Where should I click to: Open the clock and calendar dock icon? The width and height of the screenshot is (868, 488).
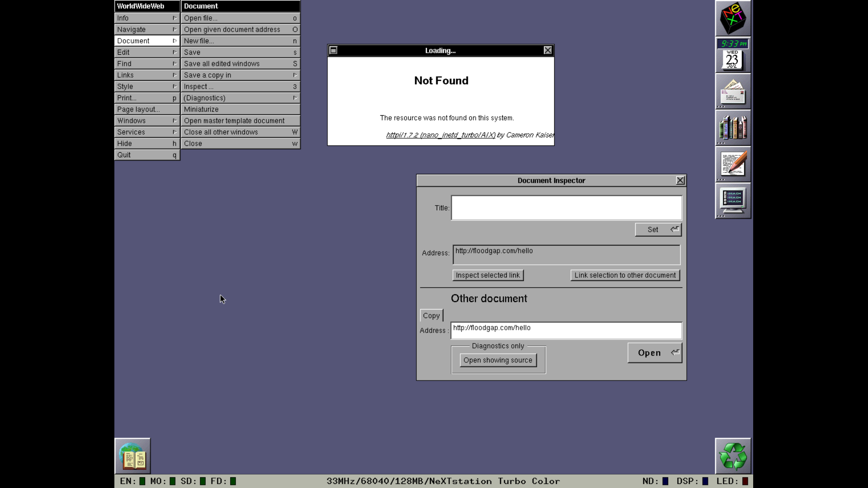tap(733, 55)
